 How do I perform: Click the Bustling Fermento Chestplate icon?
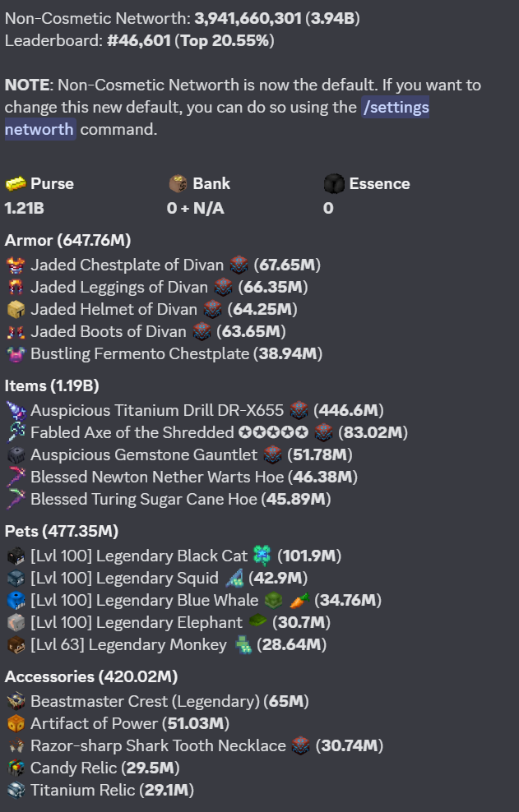click(x=16, y=354)
